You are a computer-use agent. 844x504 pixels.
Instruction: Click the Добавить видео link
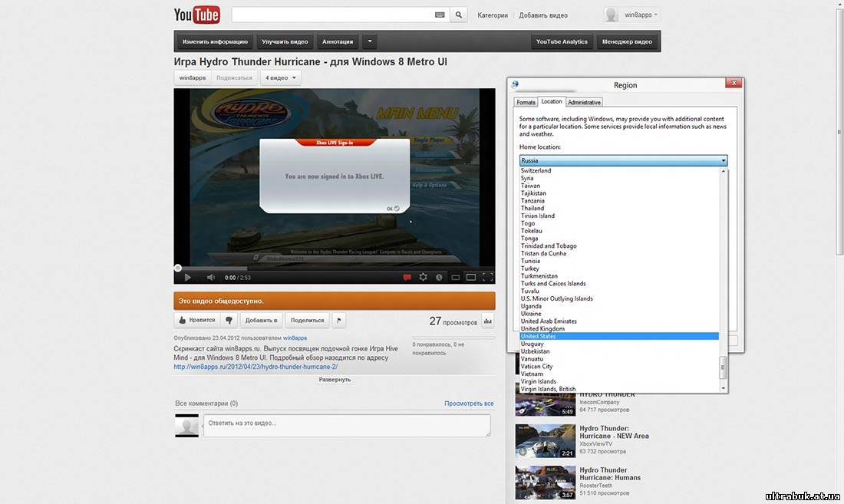click(543, 15)
